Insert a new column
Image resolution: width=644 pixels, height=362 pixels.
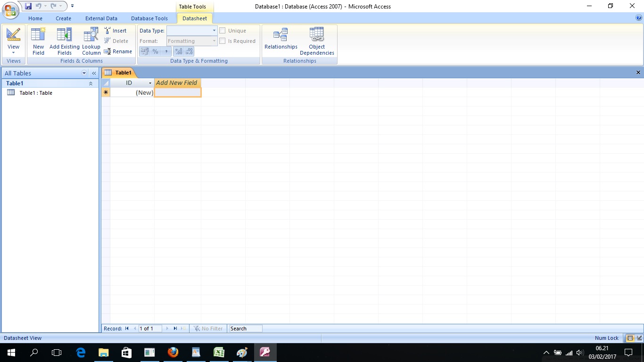pos(116,31)
